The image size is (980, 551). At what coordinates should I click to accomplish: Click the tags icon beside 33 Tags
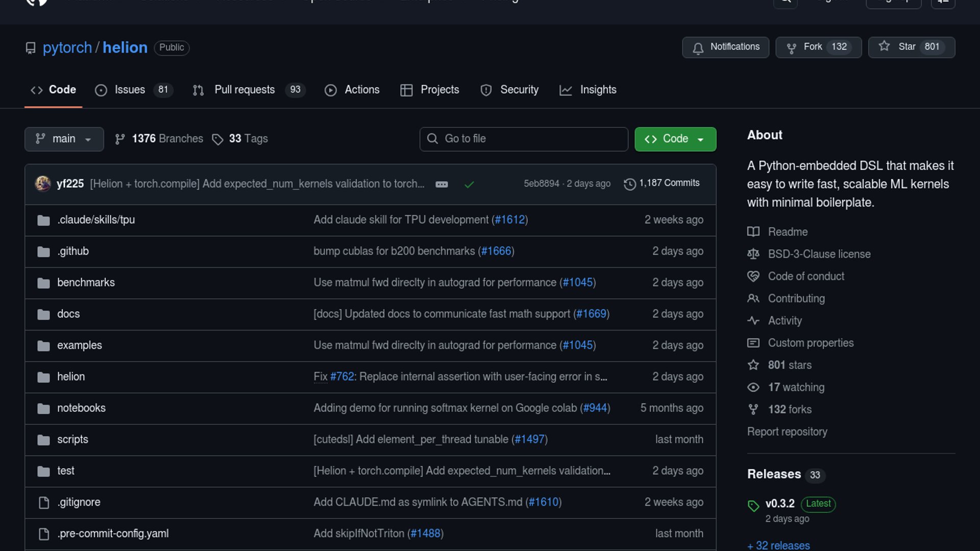coord(217,139)
